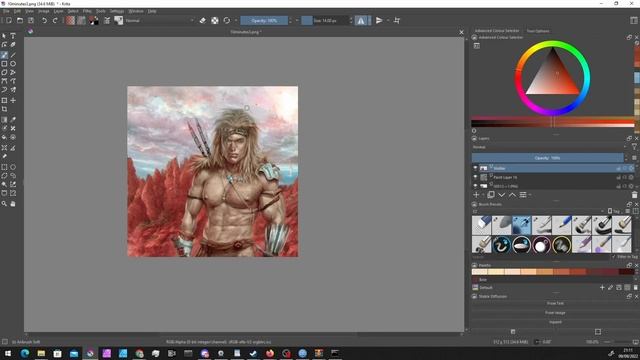Screen dimensions: 640x360
Task: Adjust the layer Opacity slider
Action: pyautogui.click(x=547, y=158)
